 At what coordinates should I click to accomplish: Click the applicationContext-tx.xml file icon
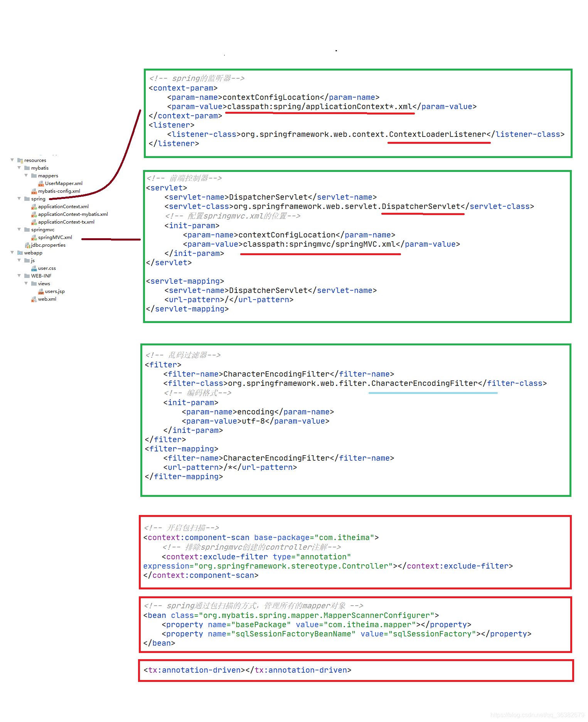[34, 222]
